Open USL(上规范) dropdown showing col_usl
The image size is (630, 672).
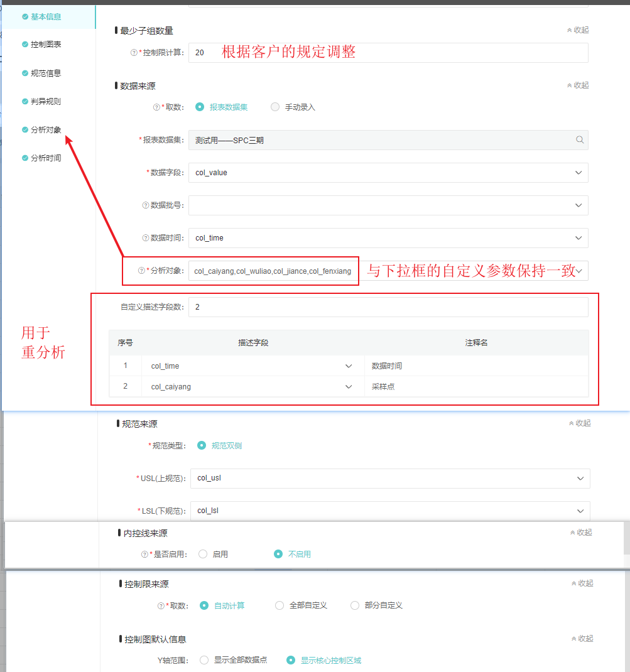point(390,479)
